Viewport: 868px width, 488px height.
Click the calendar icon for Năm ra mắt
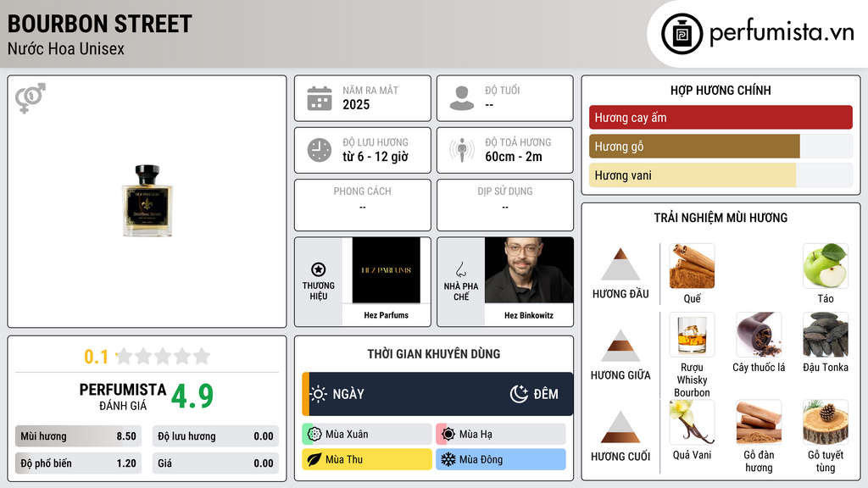(320, 98)
